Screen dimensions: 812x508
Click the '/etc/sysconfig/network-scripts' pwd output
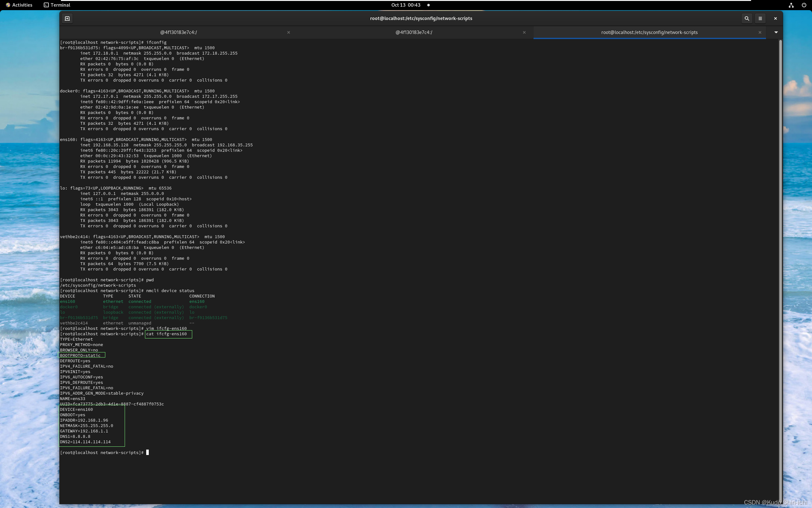pyautogui.click(x=98, y=285)
